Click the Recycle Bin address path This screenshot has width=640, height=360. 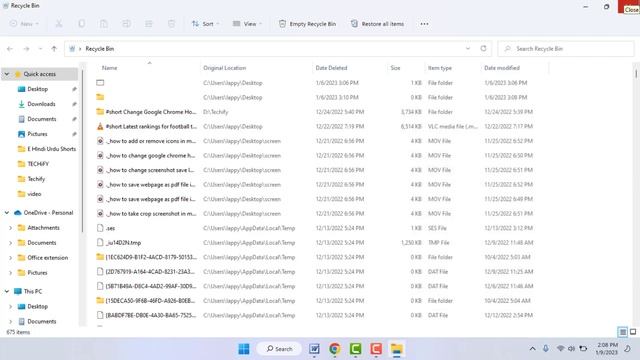coord(100,49)
